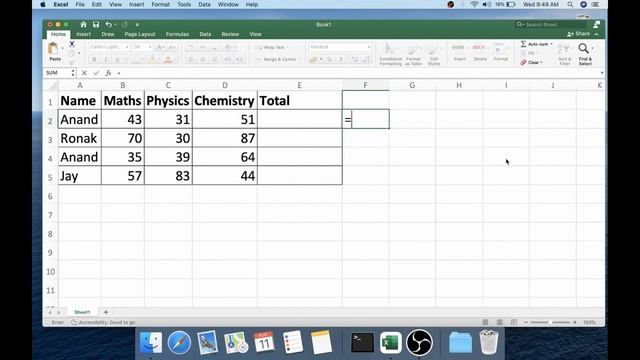640x360 pixels.
Task: Open the user account icon top right
Action: (596, 24)
